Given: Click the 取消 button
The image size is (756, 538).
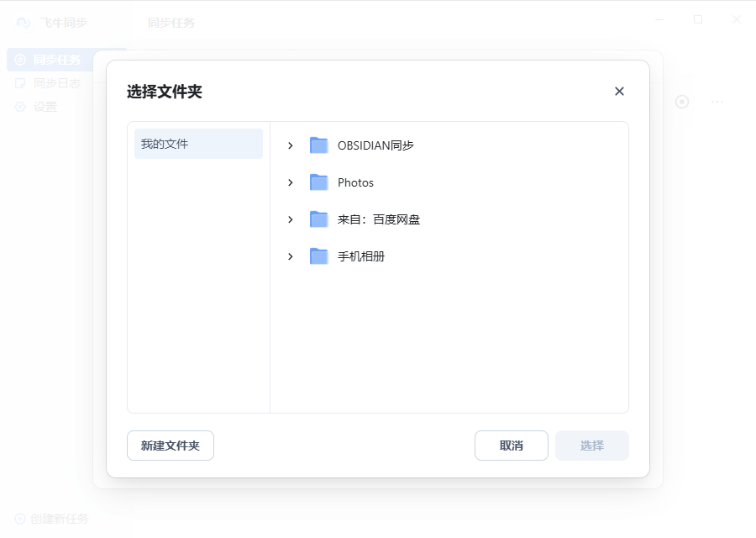Looking at the screenshot, I should (x=511, y=446).
